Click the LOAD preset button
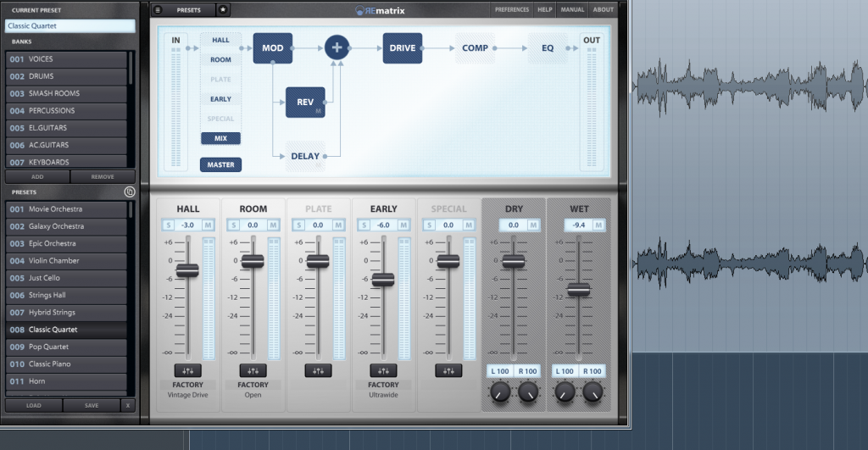The width and height of the screenshot is (868, 450). 33,406
